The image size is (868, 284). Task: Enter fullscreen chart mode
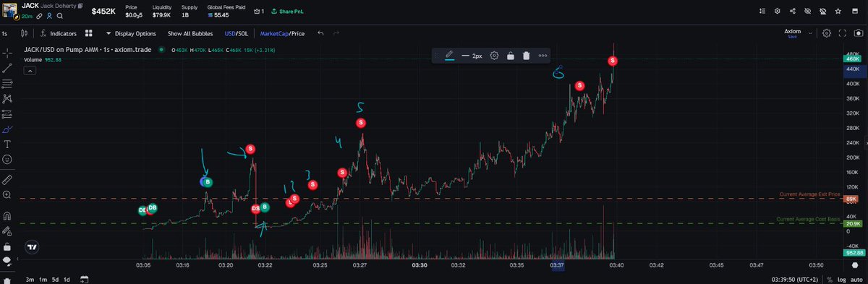[x=842, y=33]
